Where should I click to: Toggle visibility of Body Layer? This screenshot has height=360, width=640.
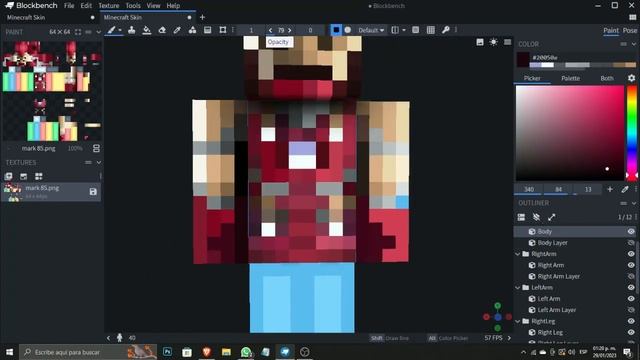(631, 243)
